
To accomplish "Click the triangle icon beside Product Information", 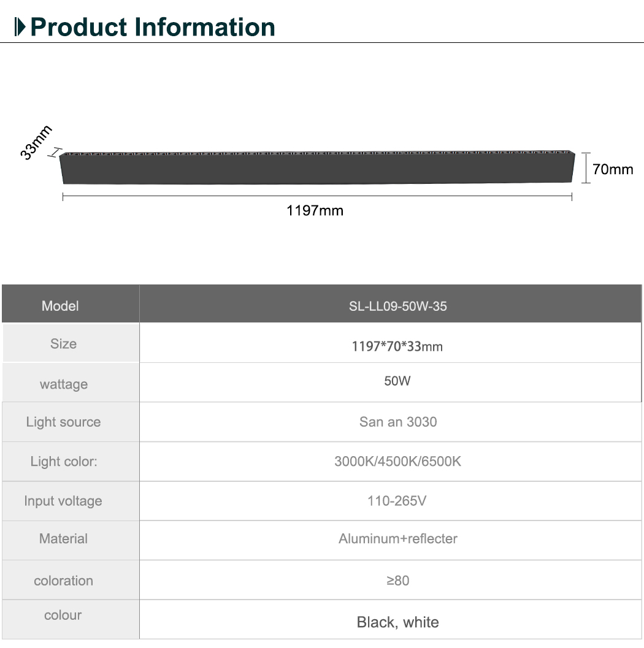I will (x=21, y=28).
